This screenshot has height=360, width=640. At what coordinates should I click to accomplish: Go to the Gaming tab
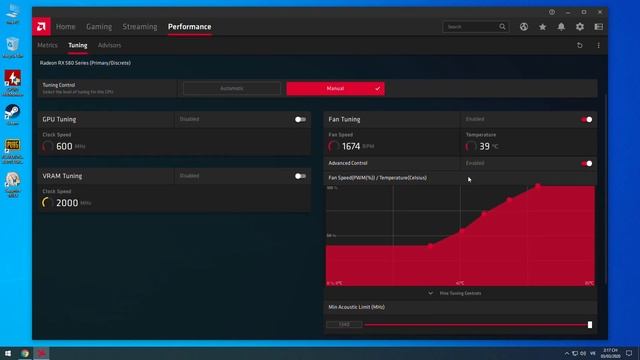click(x=99, y=27)
